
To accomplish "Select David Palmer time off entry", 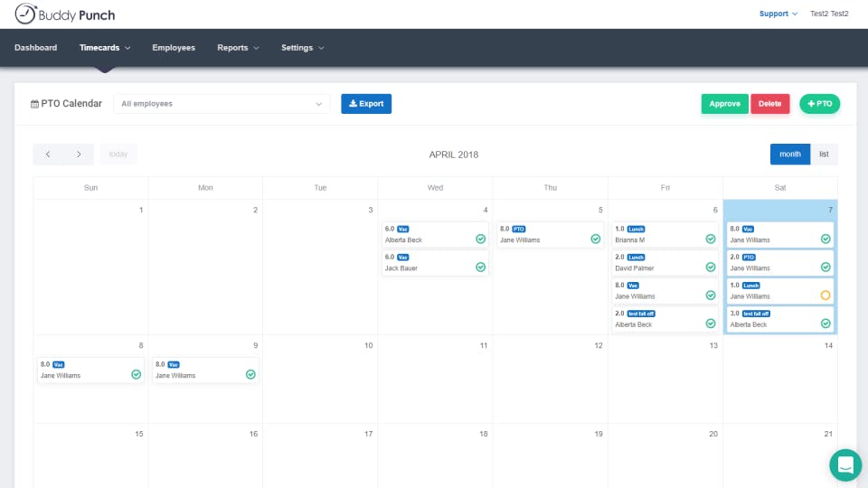I will (x=665, y=263).
